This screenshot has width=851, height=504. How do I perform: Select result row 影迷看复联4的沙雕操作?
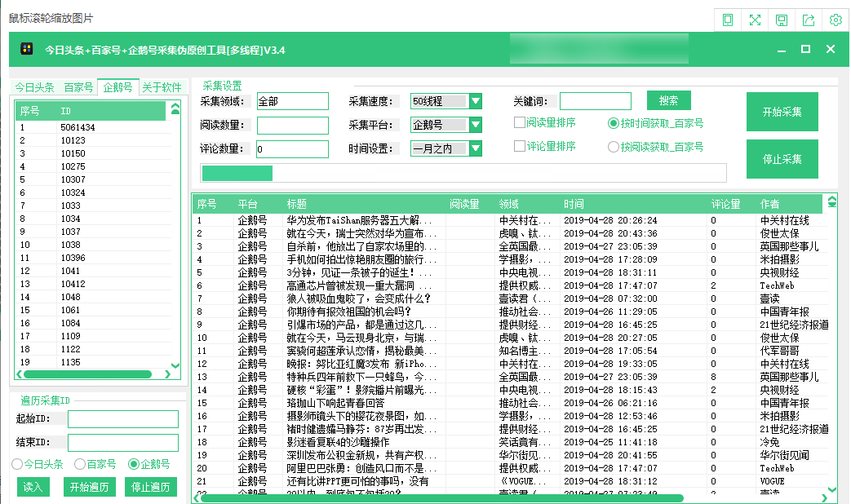(510, 442)
